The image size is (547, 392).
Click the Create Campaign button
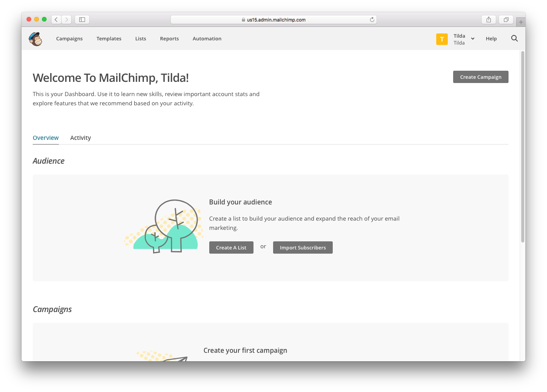coord(481,77)
